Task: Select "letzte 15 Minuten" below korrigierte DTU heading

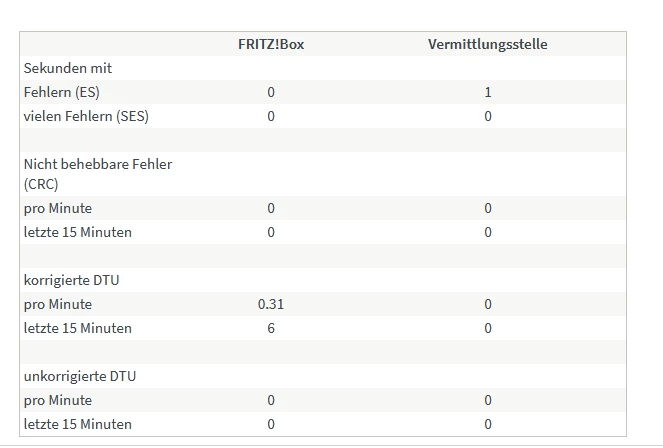Action: click(x=78, y=328)
